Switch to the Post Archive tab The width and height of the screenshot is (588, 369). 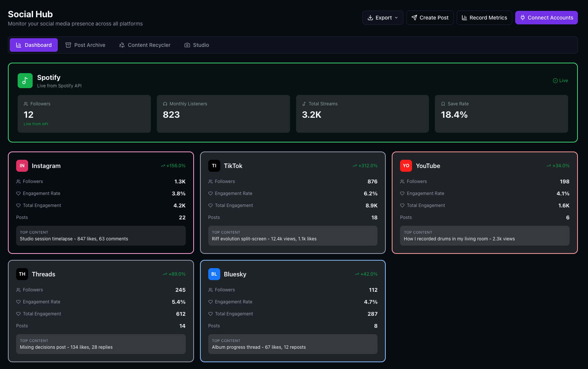(x=86, y=45)
